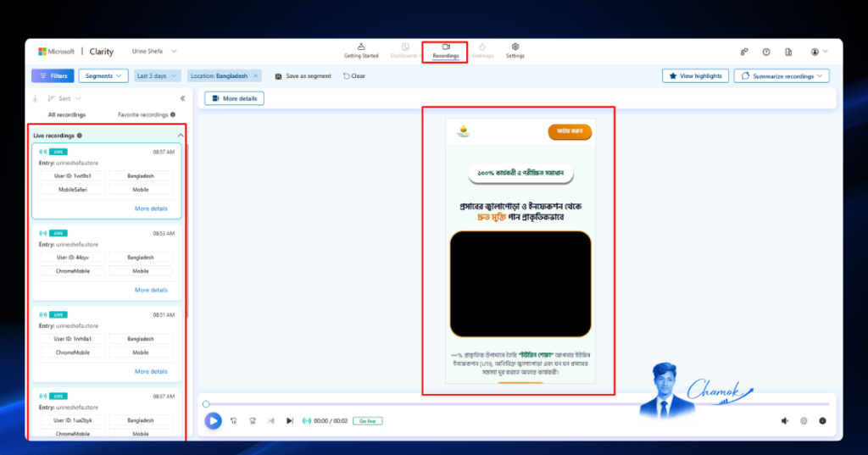This screenshot has height=455, width=868.
Task: Click the playback progress slider handle
Action: tap(206, 404)
